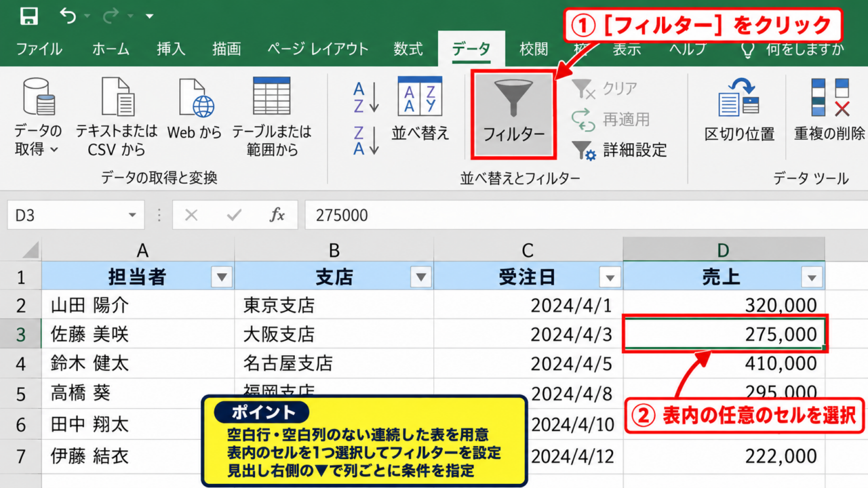868x488 pixels.
Task: Expand the Name Box dropdown arrow
Action: coord(132,216)
